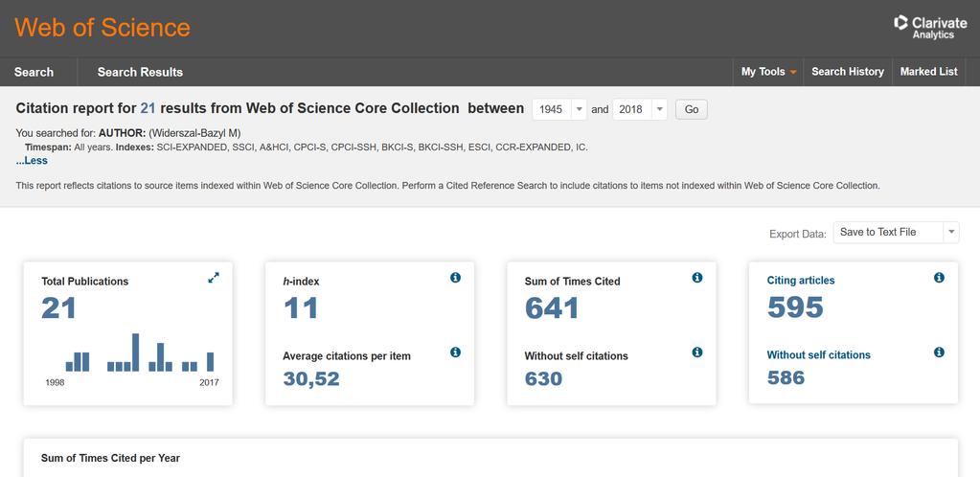Viewport: 980px width, 477px height.
Task: Click the 21 results count link
Action: click(148, 108)
